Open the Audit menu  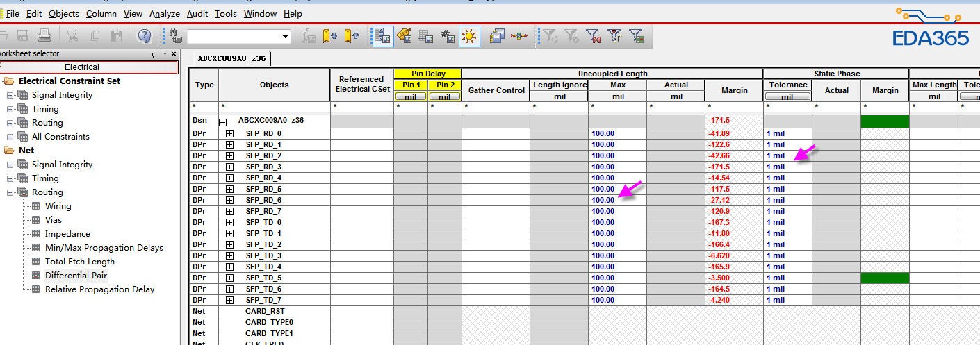pos(197,13)
